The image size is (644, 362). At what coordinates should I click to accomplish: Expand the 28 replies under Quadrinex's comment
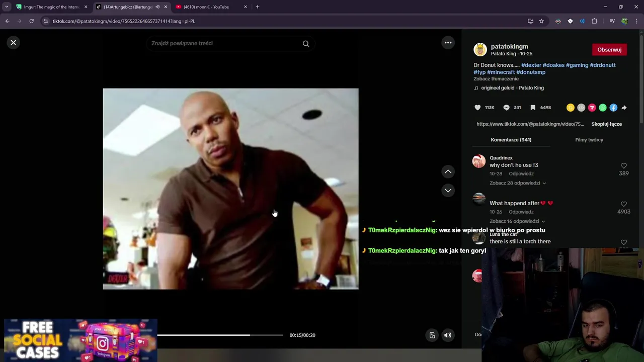pos(518,183)
